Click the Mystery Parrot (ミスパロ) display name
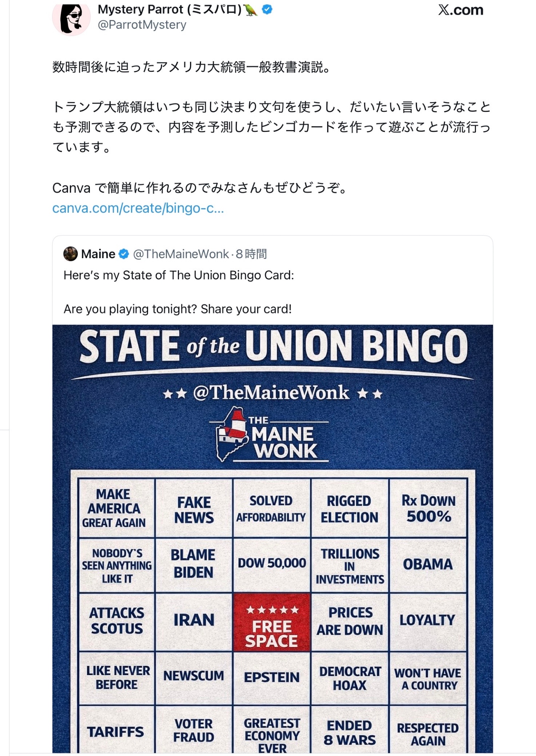The height and width of the screenshot is (756, 536). pyautogui.click(x=170, y=9)
